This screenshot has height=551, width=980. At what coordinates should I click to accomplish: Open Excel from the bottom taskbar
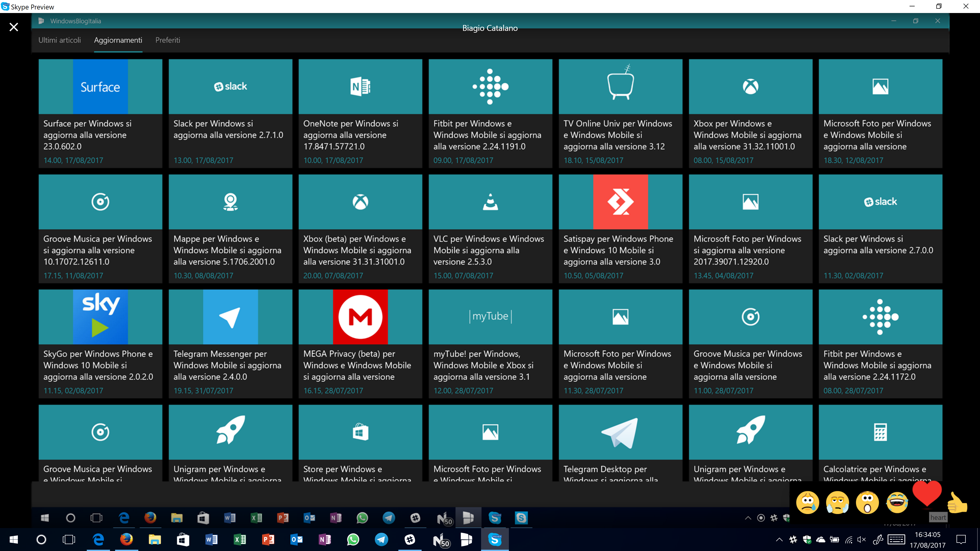[x=240, y=539]
